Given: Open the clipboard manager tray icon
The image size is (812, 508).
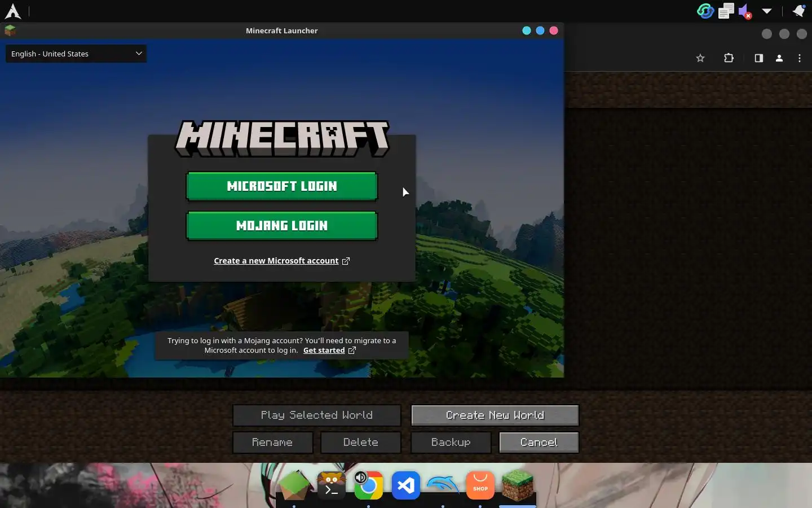Looking at the screenshot, I should (726, 11).
